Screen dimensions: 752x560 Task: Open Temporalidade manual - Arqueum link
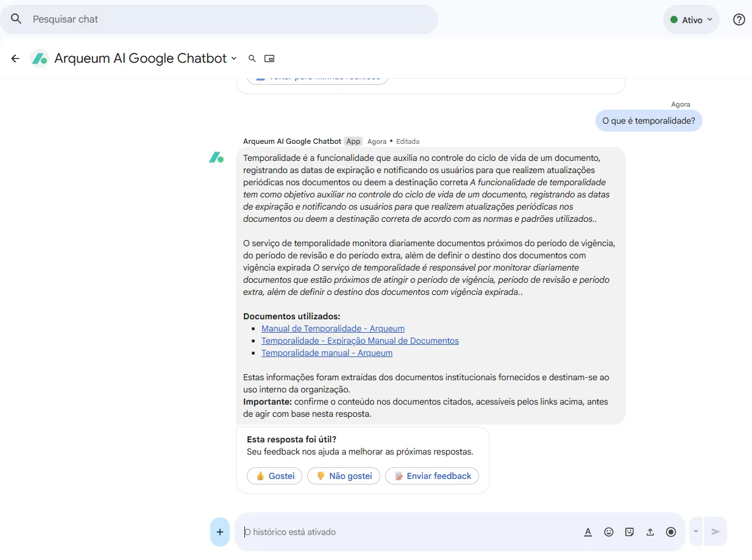coord(327,353)
